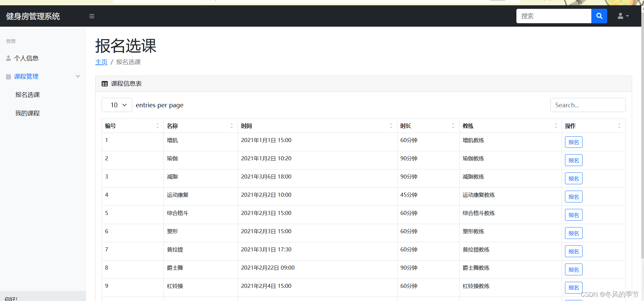The height and width of the screenshot is (301, 644).
Task: Click the 课程管理 calendar icon
Action: [x=8, y=77]
